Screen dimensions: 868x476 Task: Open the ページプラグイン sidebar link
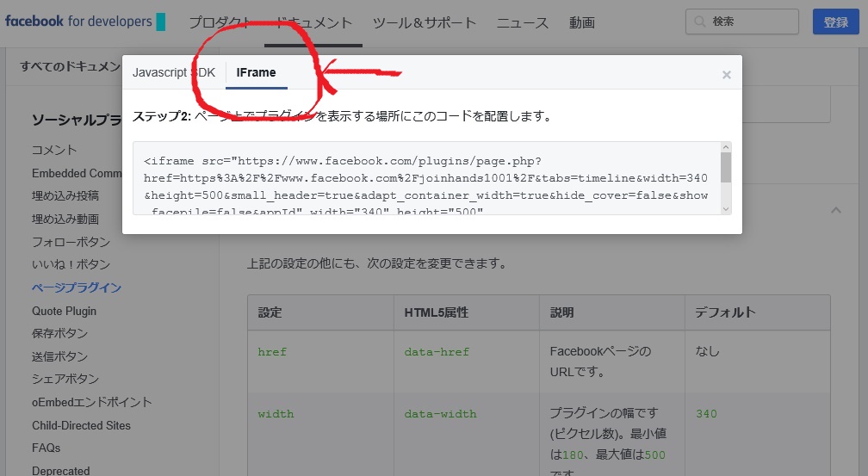(77, 287)
